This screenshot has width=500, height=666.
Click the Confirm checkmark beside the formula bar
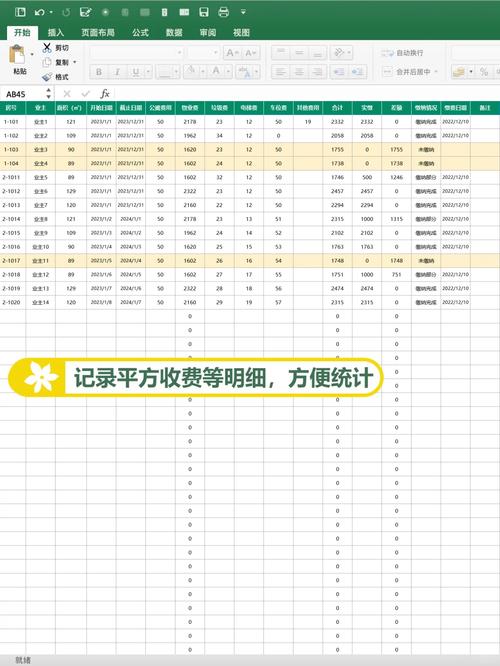pyautogui.click(x=86, y=93)
